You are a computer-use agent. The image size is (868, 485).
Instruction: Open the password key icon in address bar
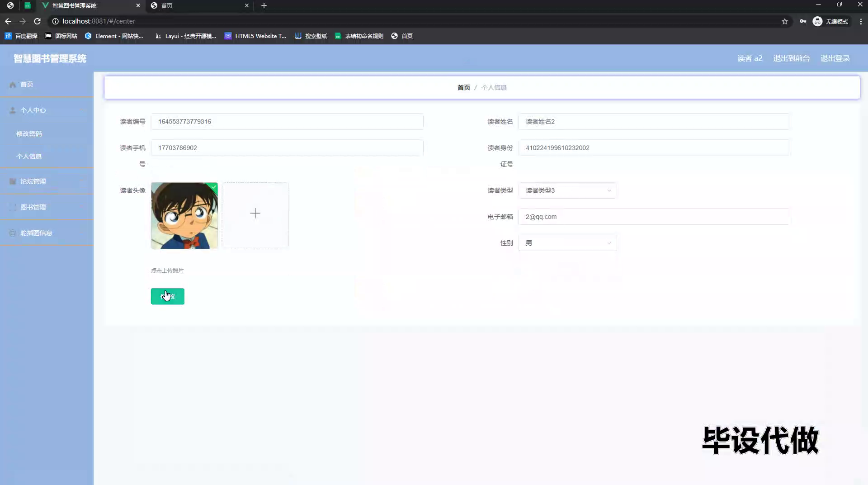803,21
